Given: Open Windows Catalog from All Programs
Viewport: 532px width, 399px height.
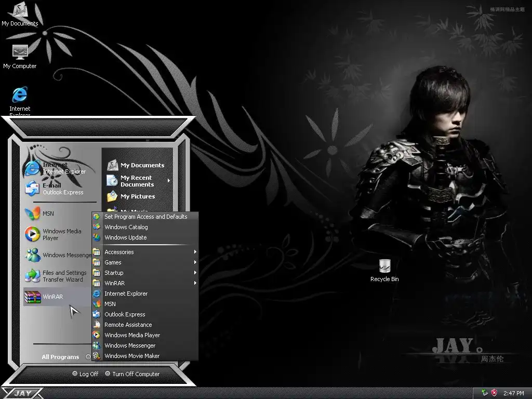Looking at the screenshot, I should 145,227.
